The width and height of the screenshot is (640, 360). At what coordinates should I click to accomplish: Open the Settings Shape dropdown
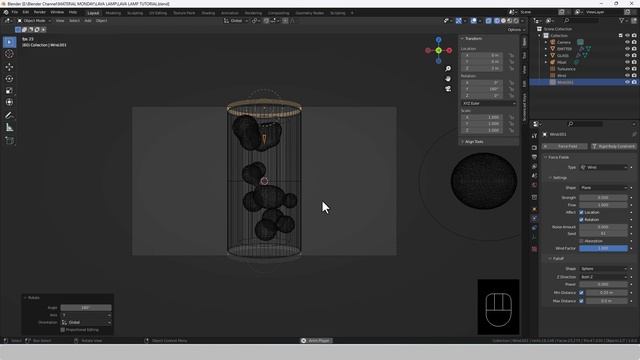603,188
